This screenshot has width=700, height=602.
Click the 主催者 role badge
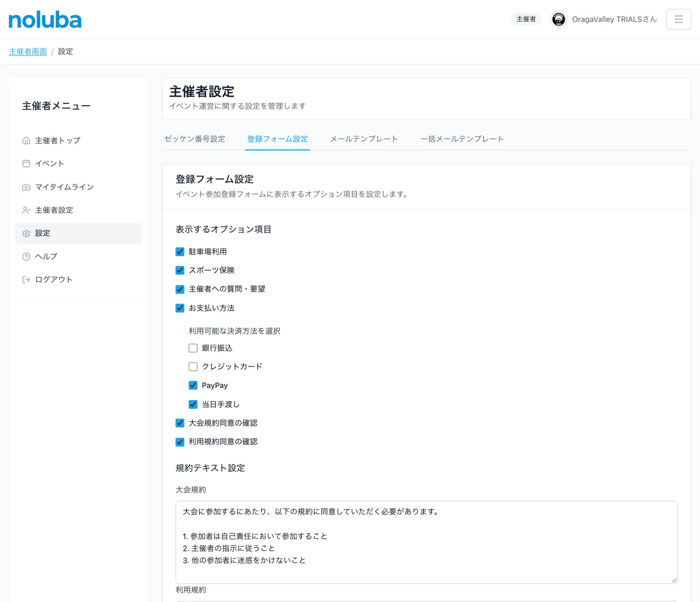(x=526, y=19)
